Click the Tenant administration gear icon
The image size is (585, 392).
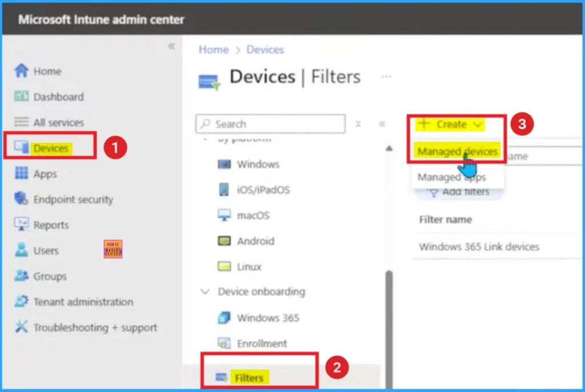click(21, 301)
